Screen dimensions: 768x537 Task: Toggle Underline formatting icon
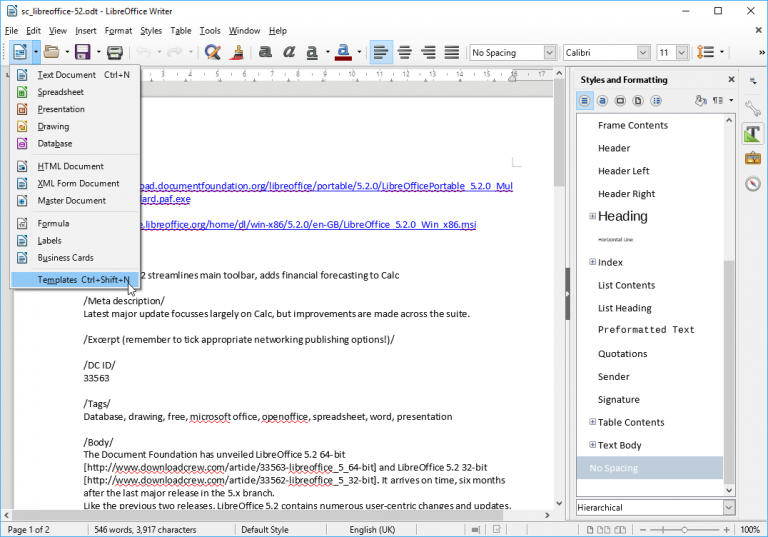point(312,52)
